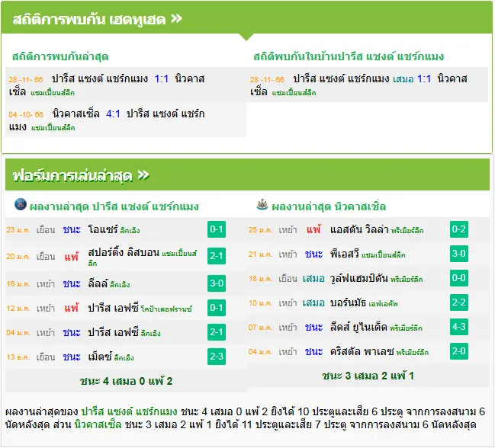
Task: Click the แพ้ result for สปอร์ติ้ง ลิสบอน
Action: 72,257
